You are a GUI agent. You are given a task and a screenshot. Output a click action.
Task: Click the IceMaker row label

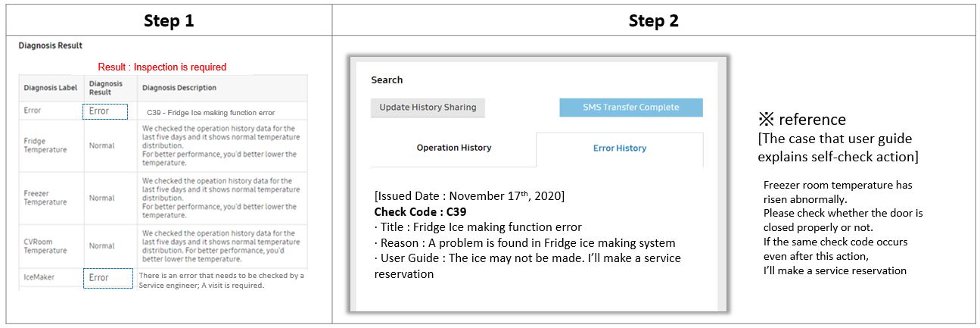39,278
